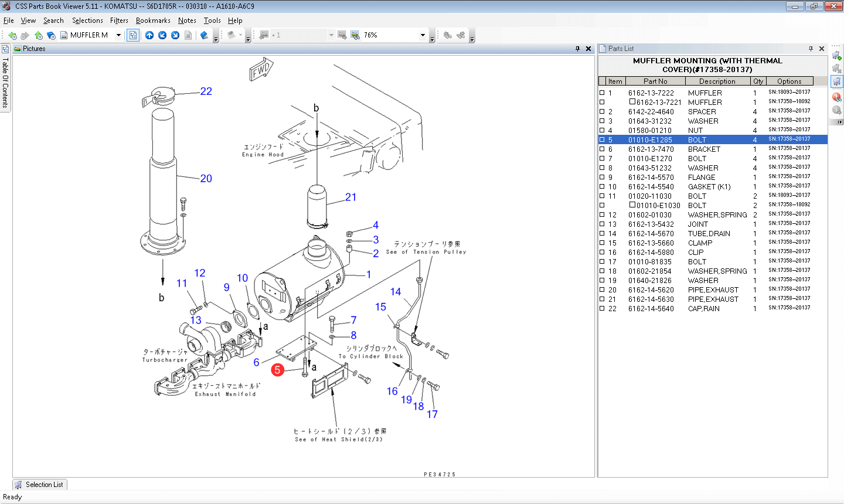Click the add-to-cart icon with green plus

click(x=836, y=55)
